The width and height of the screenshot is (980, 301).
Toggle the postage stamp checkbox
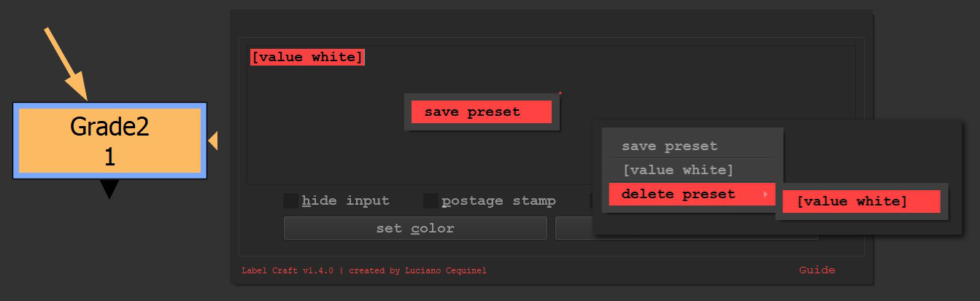click(431, 200)
